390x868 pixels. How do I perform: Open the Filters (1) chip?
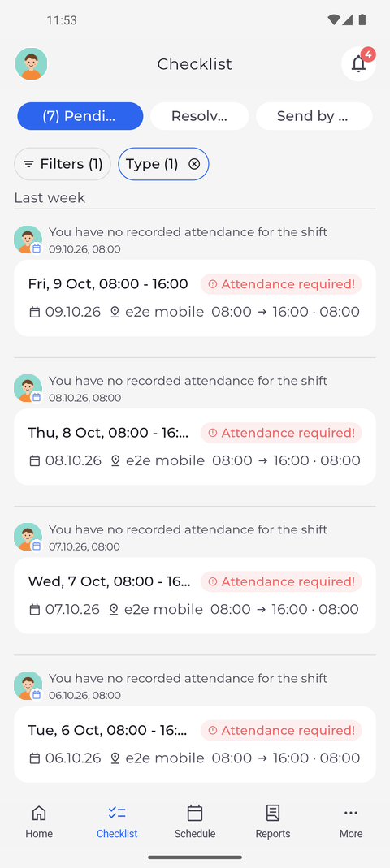tap(63, 164)
